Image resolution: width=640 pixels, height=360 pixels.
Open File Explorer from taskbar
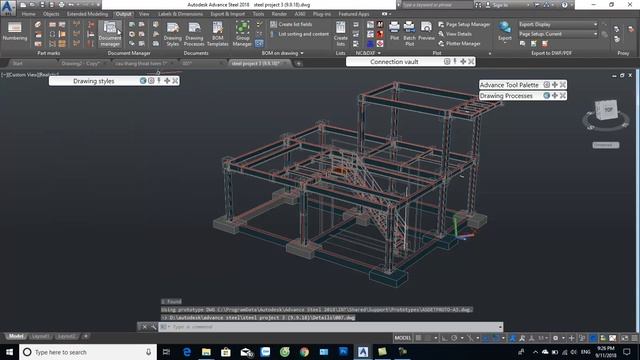pyautogui.click(x=207, y=352)
